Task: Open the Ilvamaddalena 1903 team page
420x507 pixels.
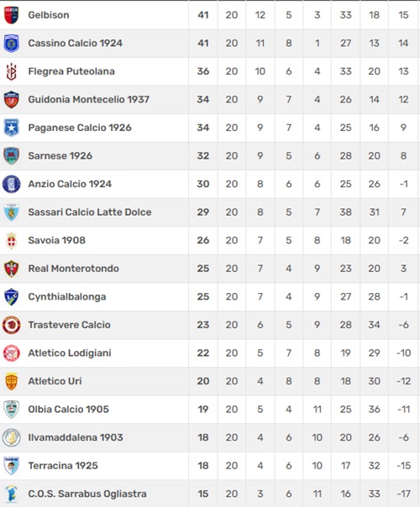Action: tap(76, 437)
